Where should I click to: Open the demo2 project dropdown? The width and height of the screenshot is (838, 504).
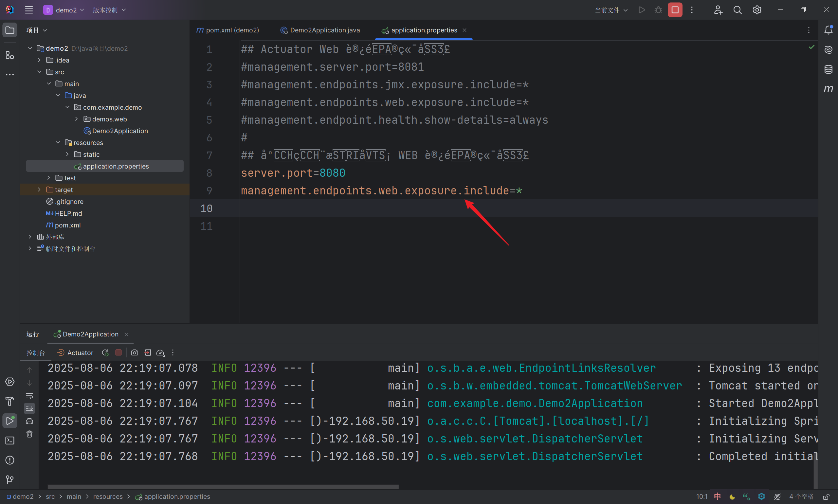click(x=64, y=10)
